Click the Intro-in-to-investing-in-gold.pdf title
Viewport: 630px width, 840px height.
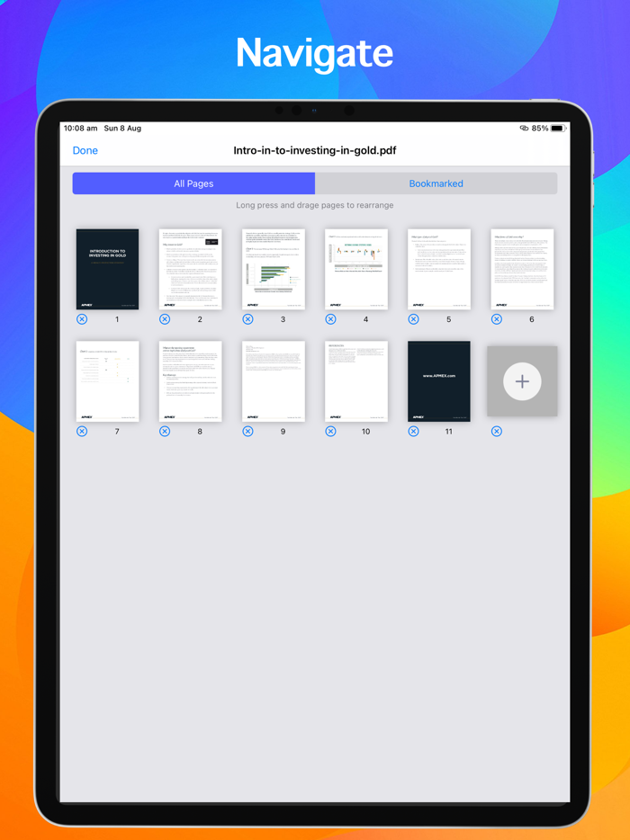point(315,150)
